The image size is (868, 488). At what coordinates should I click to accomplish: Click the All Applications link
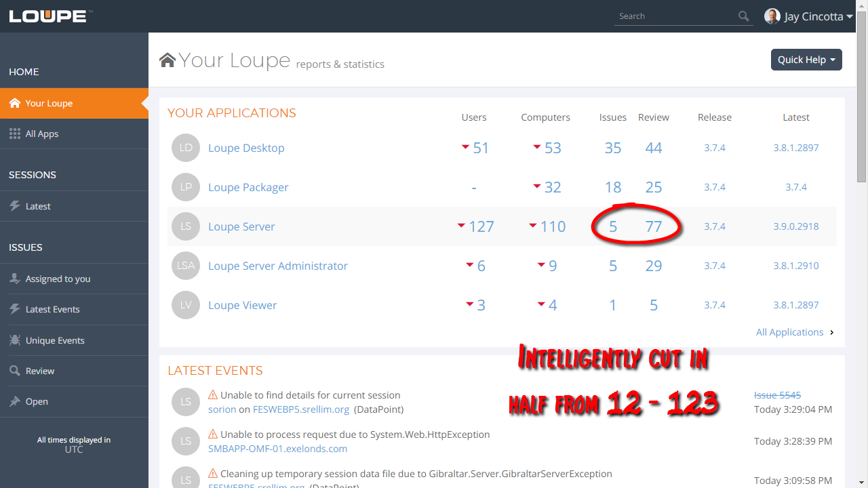[x=789, y=332]
